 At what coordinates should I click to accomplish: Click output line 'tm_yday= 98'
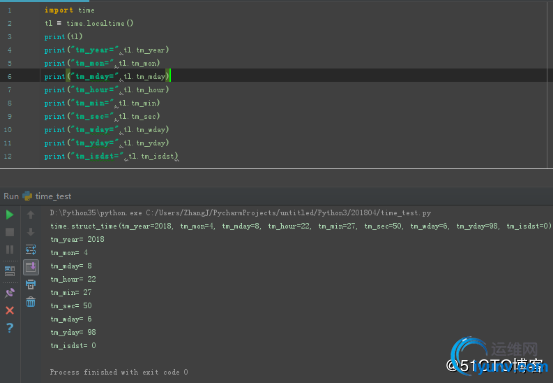click(73, 332)
